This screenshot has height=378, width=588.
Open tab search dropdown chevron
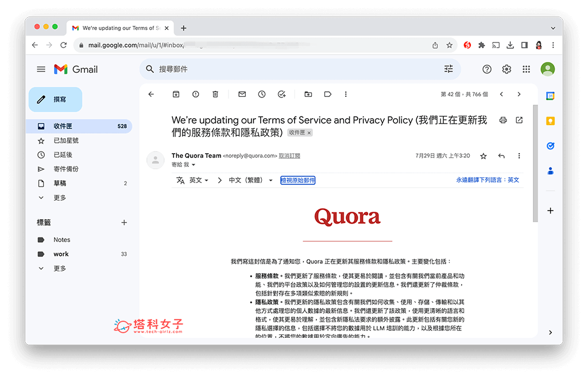point(553,28)
